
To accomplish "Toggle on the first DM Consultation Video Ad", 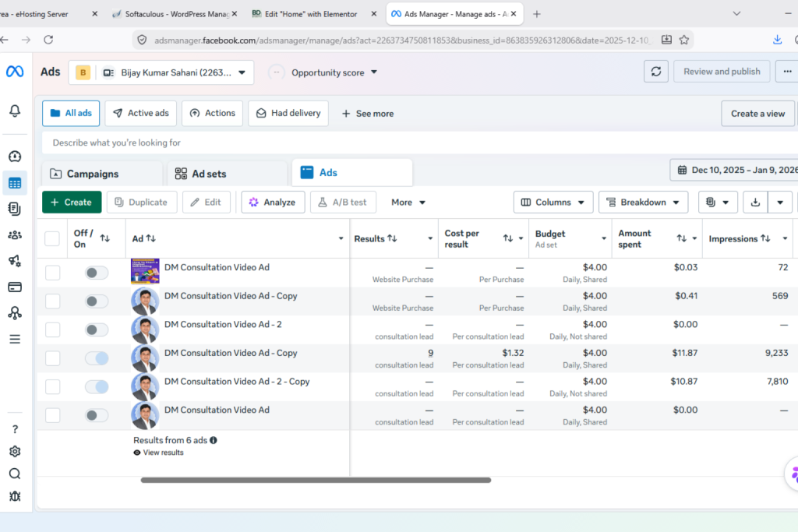I will [96, 273].
